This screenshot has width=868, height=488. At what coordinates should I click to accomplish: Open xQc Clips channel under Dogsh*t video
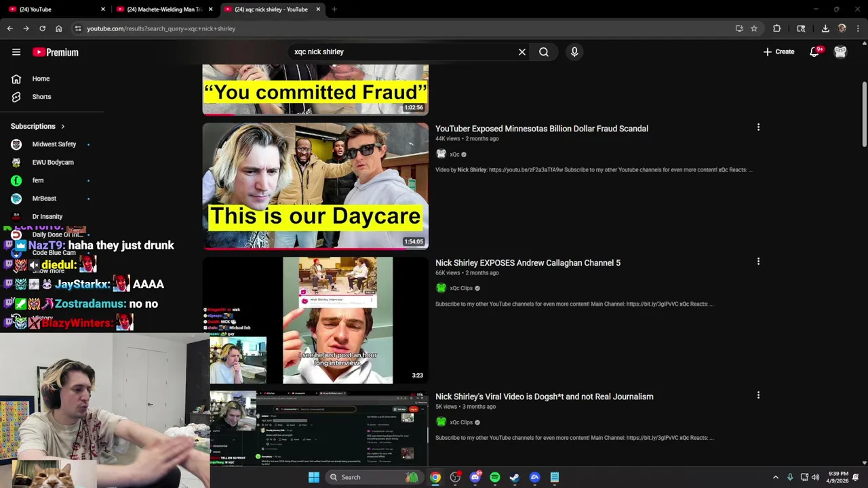(x=461, y=422)
